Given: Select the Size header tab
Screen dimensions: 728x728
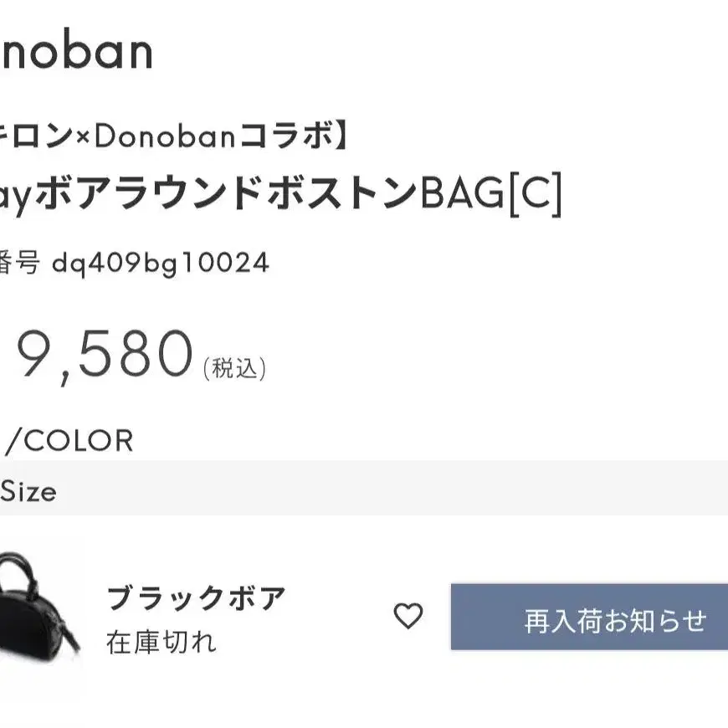Looking at the screenshot, I should (28, 491).
